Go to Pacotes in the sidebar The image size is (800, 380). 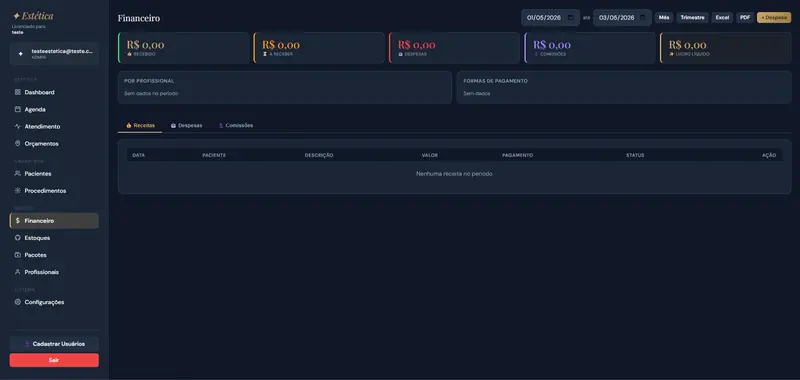click(54, 255)
